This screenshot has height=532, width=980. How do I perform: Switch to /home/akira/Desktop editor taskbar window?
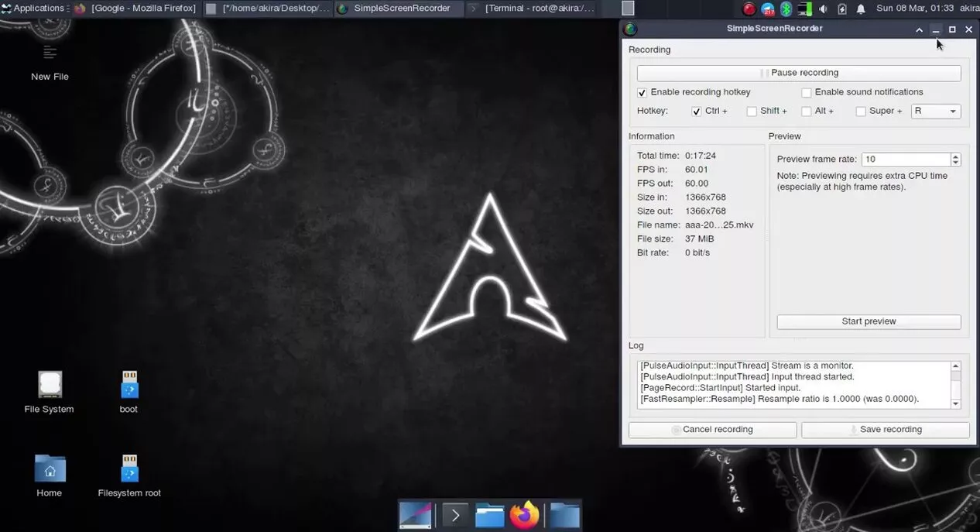tap(268, 9)
